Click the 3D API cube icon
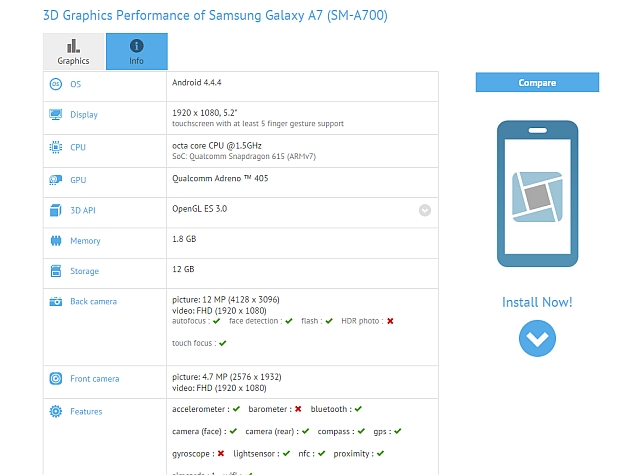The width and height of the screenshot is (635, 475). (55, 210)
